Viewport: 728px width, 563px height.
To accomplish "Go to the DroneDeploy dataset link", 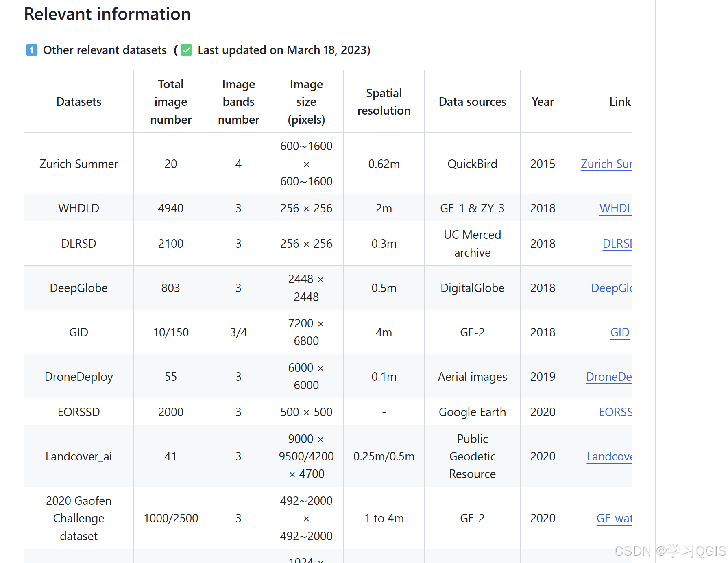I will [x=609, y=377].
